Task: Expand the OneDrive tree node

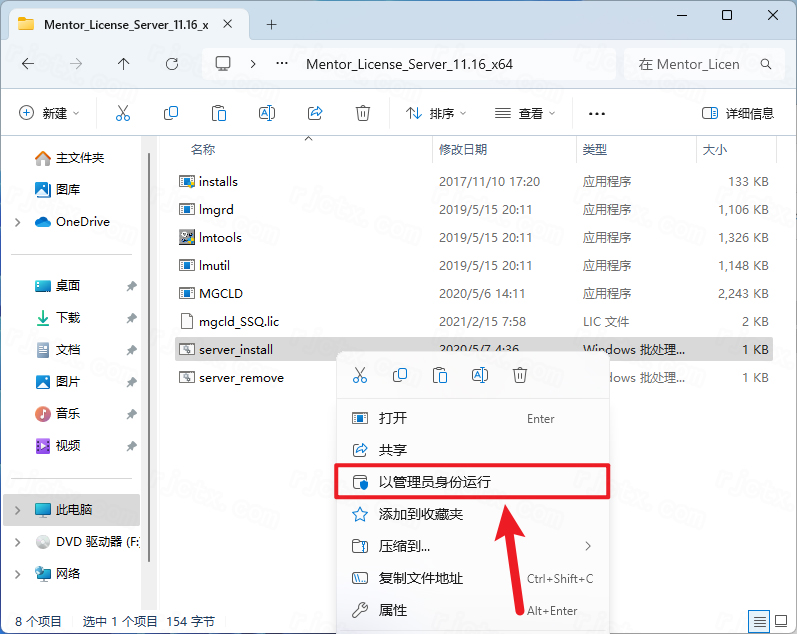Action: (x=18, y=222)
